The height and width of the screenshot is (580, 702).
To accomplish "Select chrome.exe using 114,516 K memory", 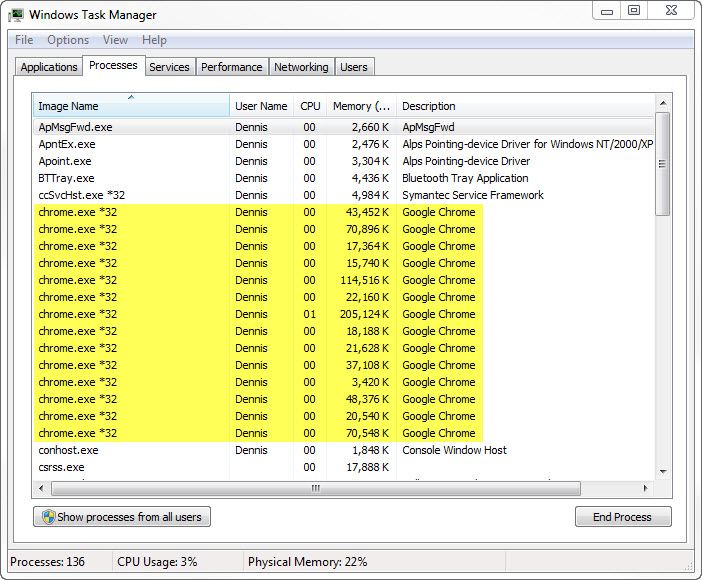I will click(x=343, y=280).
